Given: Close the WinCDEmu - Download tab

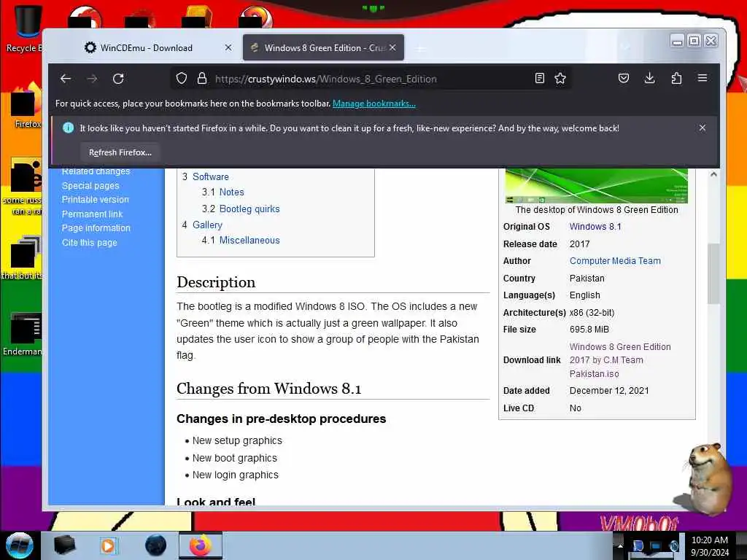Looking at the screenshot, I should tap(228, 47).
